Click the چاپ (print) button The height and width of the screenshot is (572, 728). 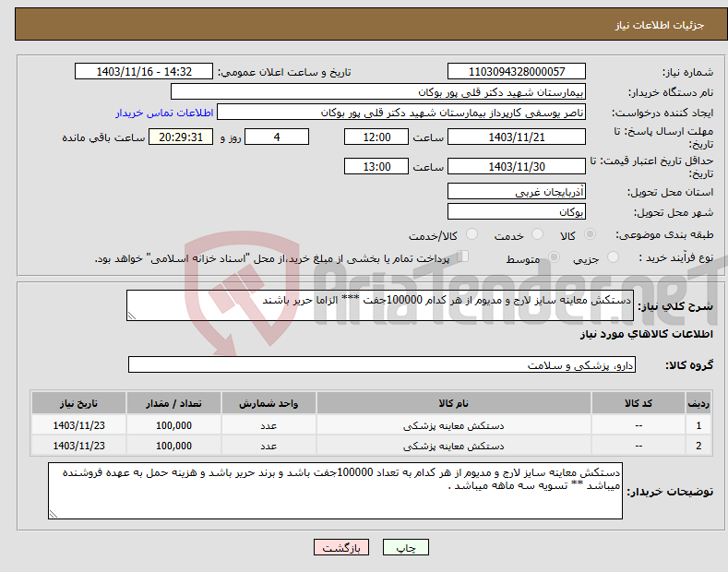pyautogui.click(x=405, y=547)
